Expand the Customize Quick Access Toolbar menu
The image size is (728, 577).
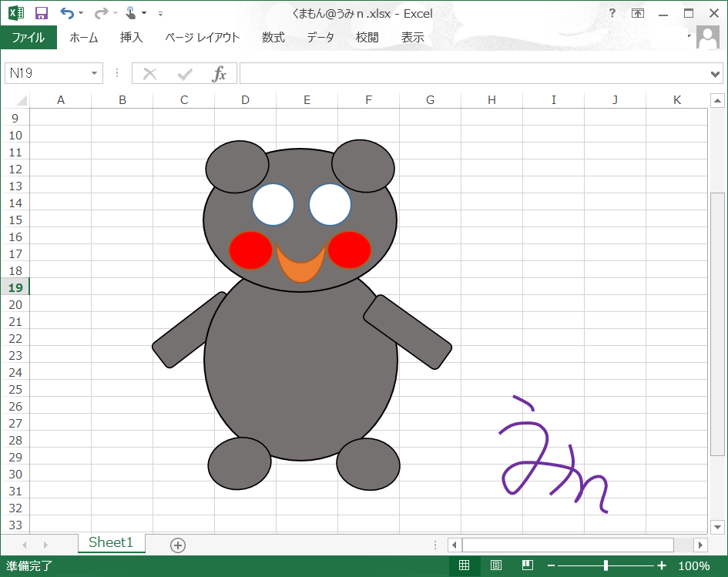[x=160, y=13]
